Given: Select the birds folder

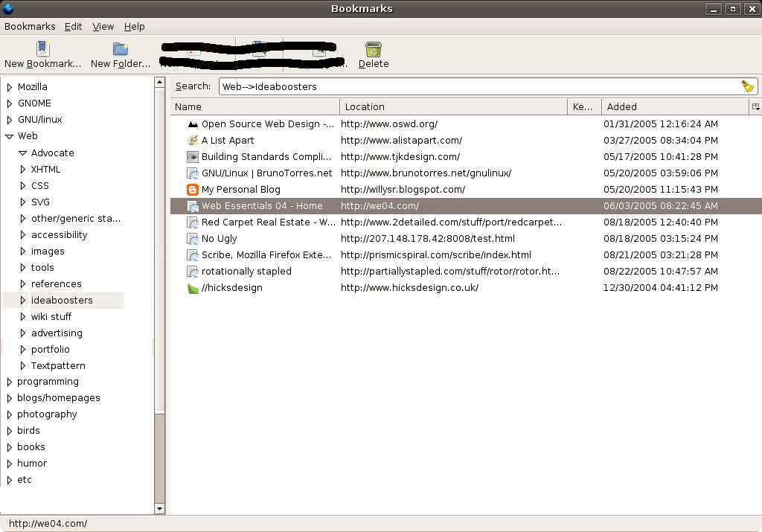Looking at the screenshot, I should coord(28,431).
